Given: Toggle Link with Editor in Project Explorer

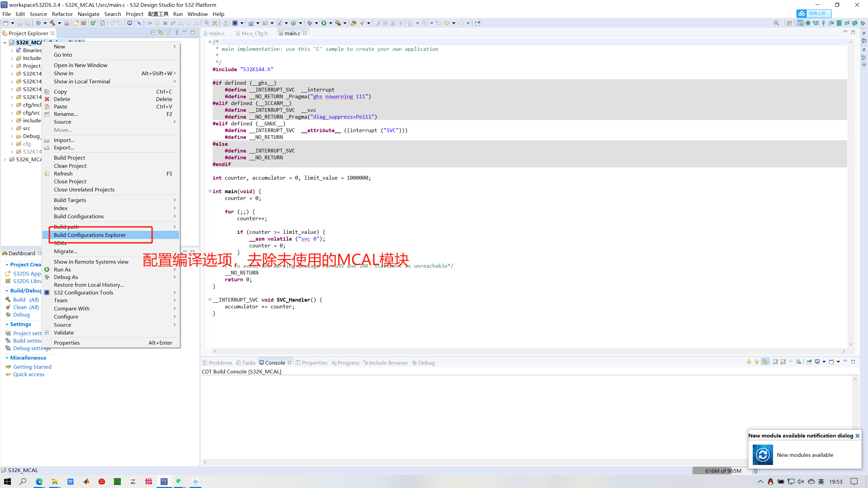Looking at the screenshot, I should (x=160, y=33).
